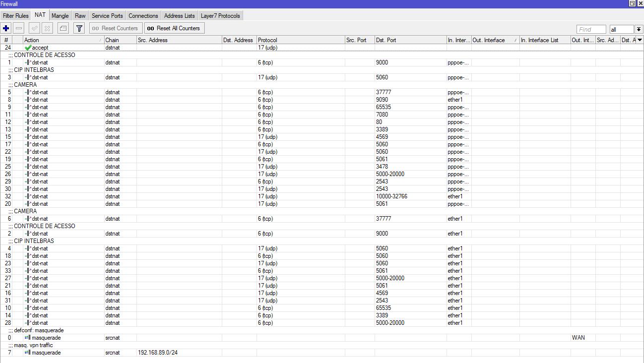Click the Disable rule X icon
The image size is (644, 363).
coord(47,28)
